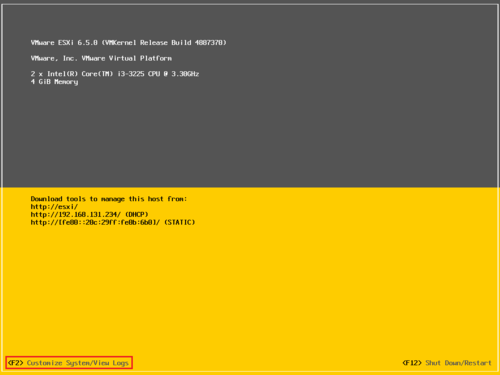The height and width of the screenshot is (375, 500).
Task: Open the IPv6 fe80 management URL
Action: point(95,222)
